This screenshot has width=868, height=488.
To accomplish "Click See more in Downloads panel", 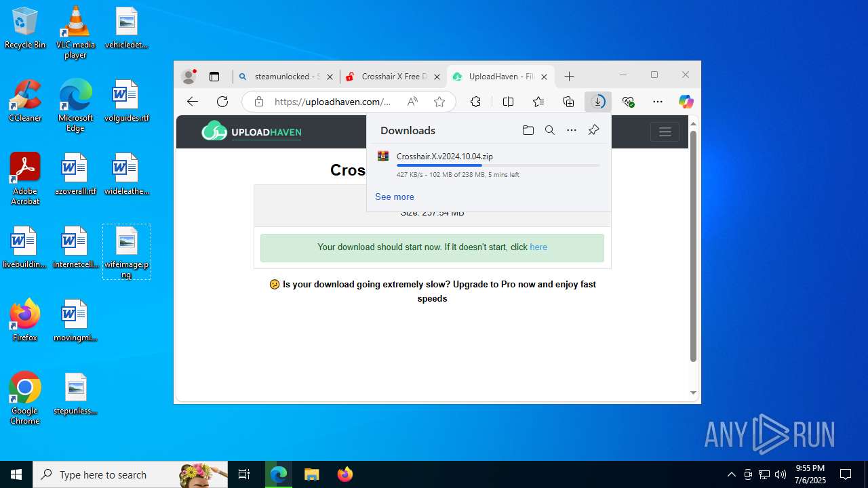I will point(395,197).
